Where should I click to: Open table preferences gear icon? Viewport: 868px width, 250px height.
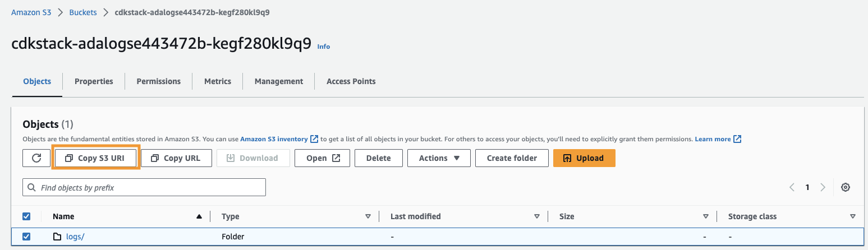pos(846,187)
